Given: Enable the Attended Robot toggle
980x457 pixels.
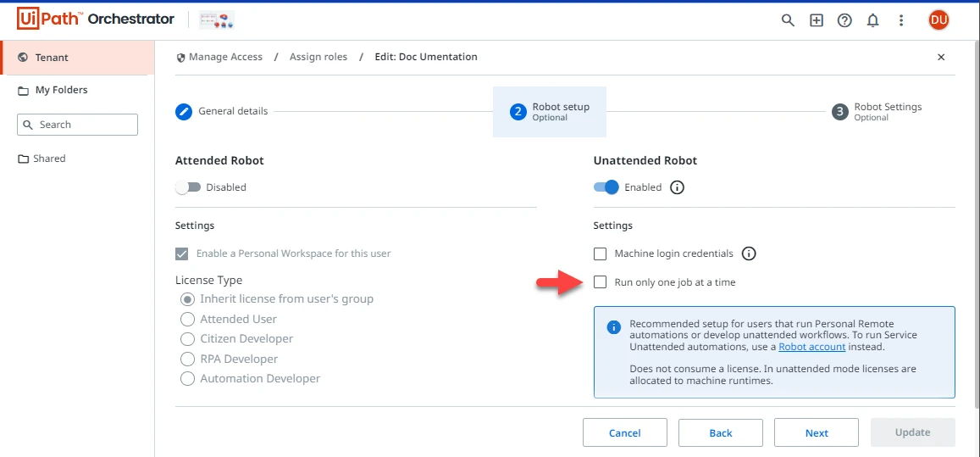Looking at the screenshot, I should click(x=188, y=187).
